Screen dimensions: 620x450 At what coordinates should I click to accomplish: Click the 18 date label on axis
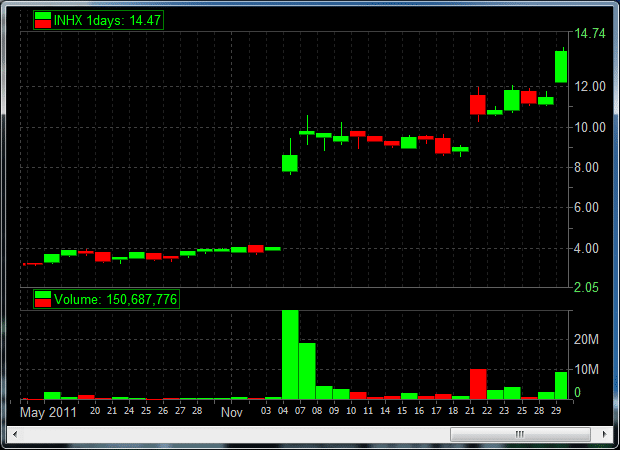pos(453,411)
